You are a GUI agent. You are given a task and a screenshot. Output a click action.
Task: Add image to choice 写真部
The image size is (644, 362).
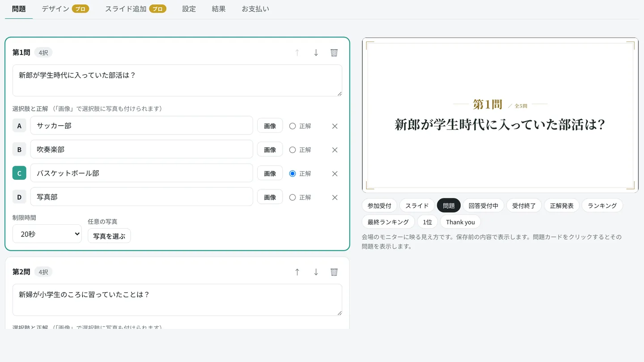click(270, 197)
